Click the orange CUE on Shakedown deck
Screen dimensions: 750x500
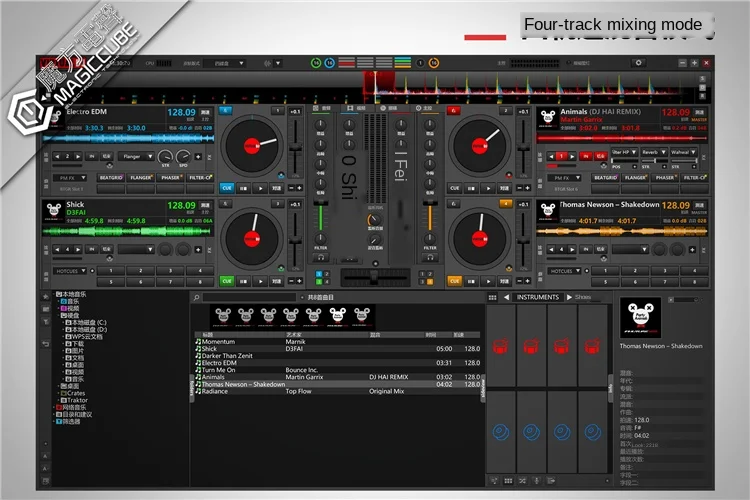(x=454, y=281)
